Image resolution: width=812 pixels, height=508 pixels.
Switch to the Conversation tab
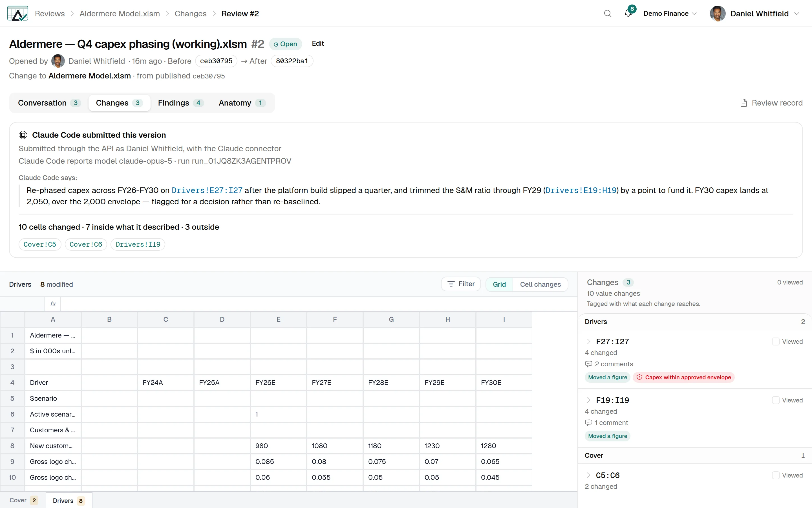point(49,103)
